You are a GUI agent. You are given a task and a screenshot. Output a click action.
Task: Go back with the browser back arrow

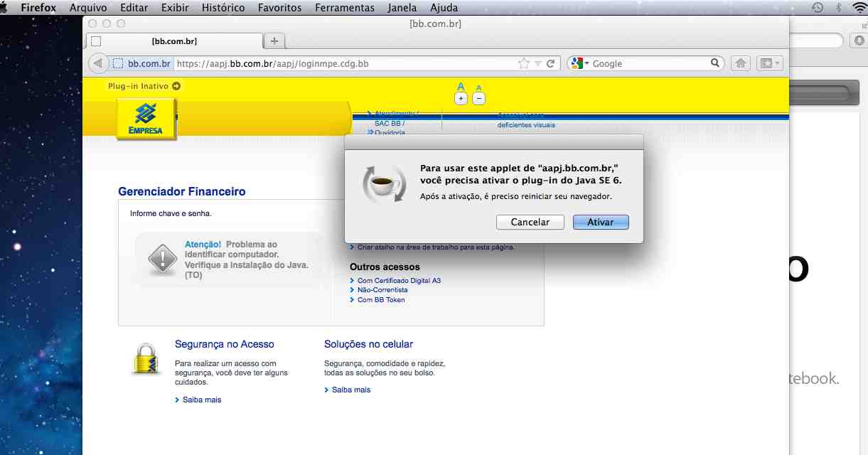pyautogui.click(x=98, y=63)
